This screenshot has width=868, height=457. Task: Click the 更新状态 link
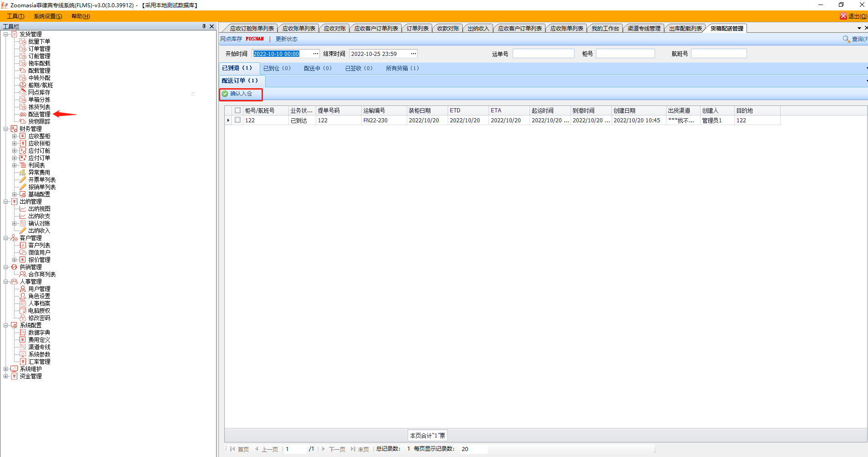pyautogui.click(x=287, y=39)
